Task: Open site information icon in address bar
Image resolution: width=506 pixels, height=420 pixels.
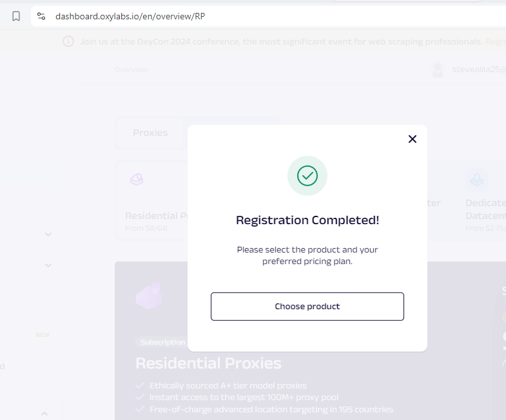Action: 41,16
